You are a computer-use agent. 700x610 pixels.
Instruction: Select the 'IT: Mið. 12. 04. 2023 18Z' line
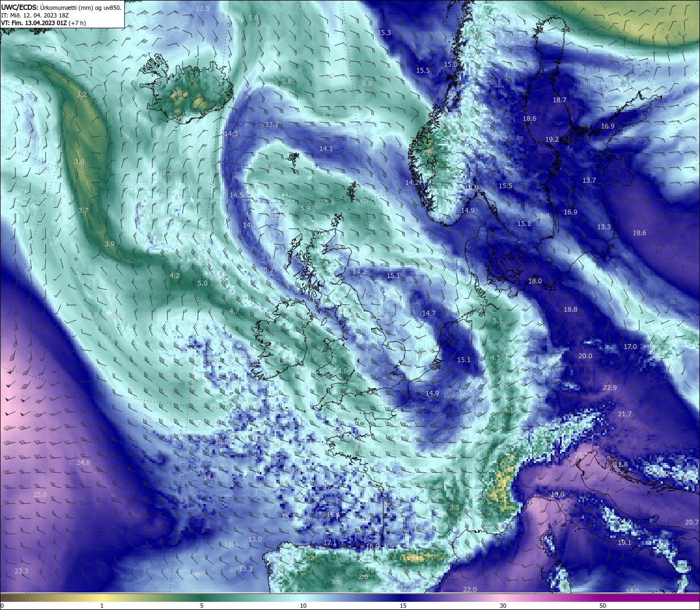click(35, 15)
